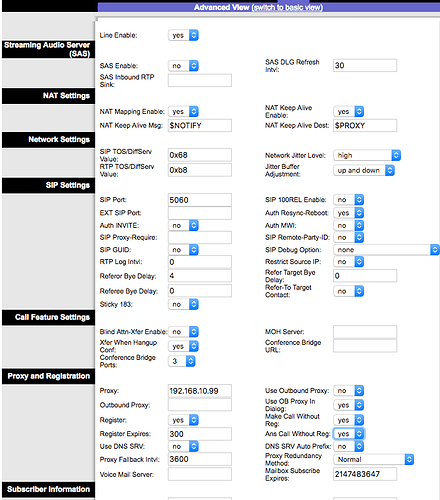Open the Proxy Redundancy Method dropdown
This screenshot has height=500, width=440.
[374, 459]
